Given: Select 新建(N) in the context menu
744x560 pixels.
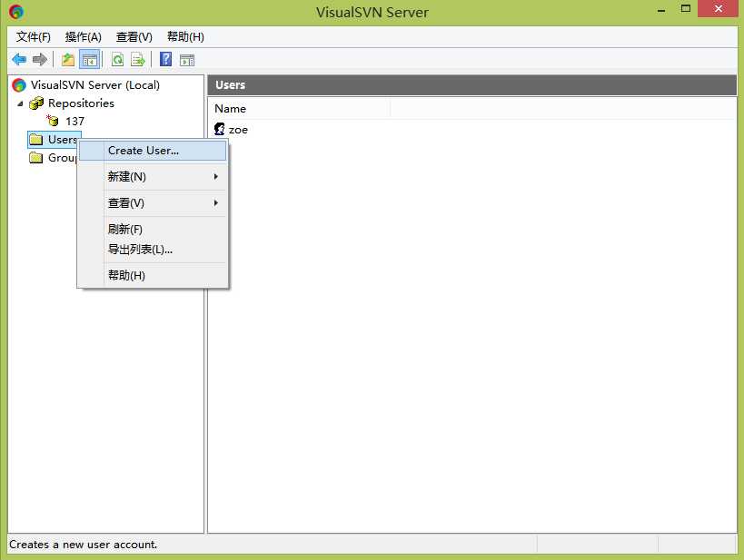Looking at the screenshot, I should (153, 176).
